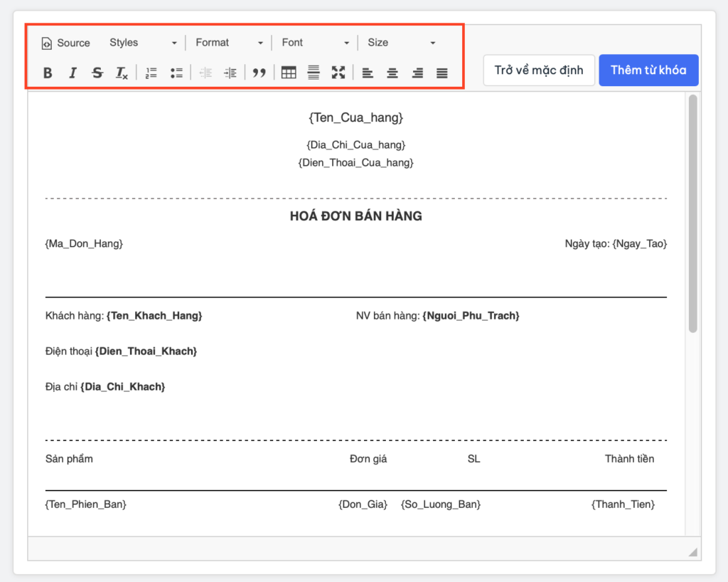Expand the Format dropdown
Screen dimensions: 728x582
(229, 43)
